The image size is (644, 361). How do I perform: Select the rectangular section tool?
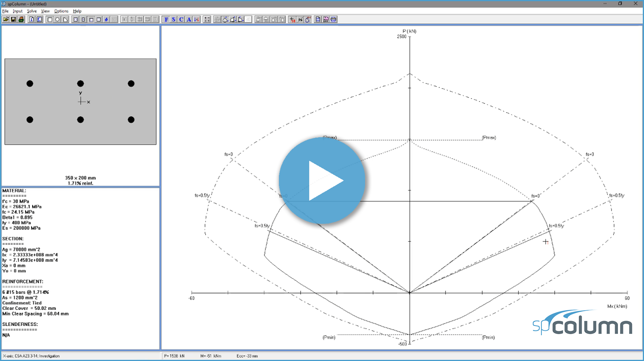pyautogui.click(x=50, y=19)
